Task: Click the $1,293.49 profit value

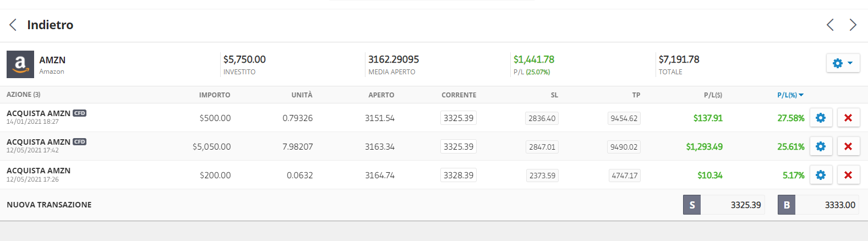Action: pos(704,146)
